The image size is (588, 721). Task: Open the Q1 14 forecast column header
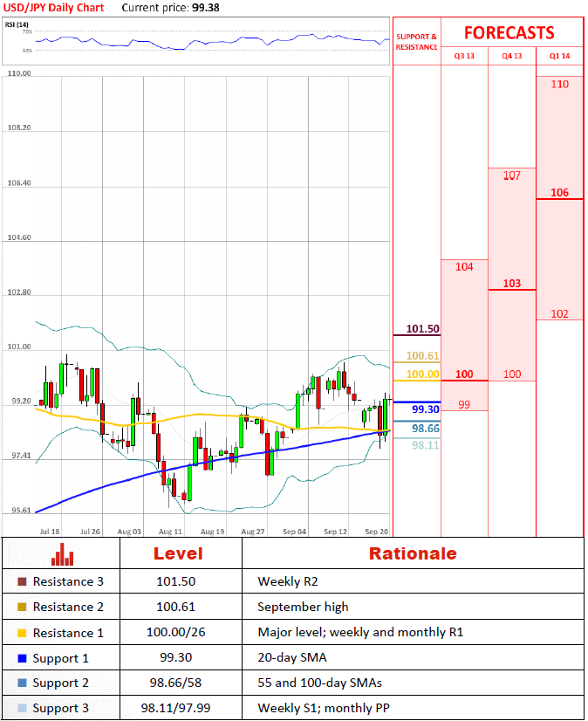559,56
